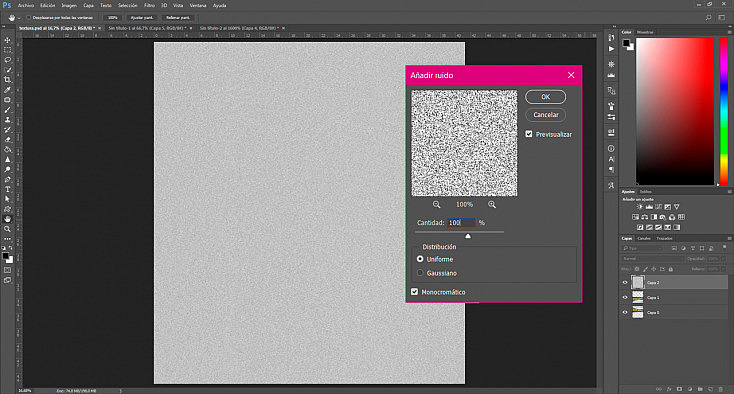Select the Path Selection arrow tool

[x=7, y=199]
